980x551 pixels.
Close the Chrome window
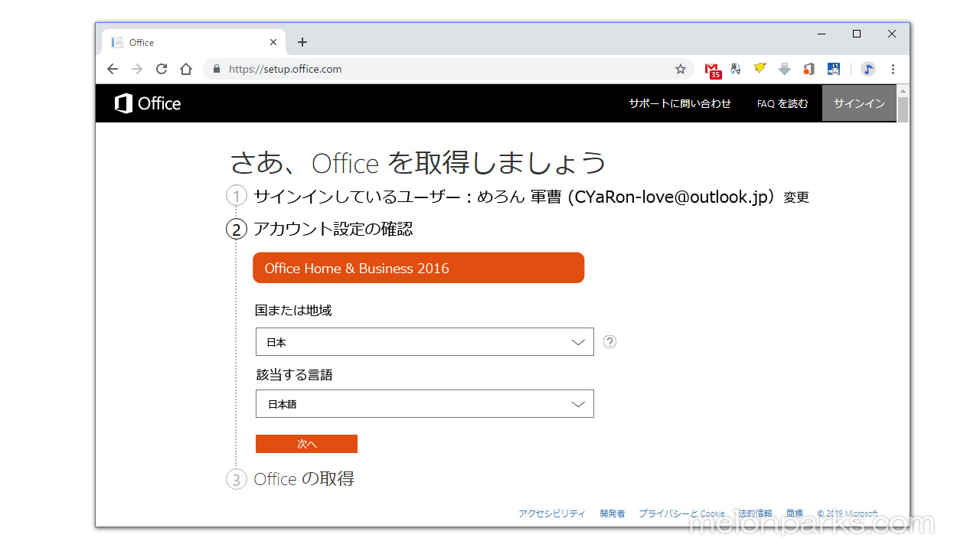coord(892,34)
